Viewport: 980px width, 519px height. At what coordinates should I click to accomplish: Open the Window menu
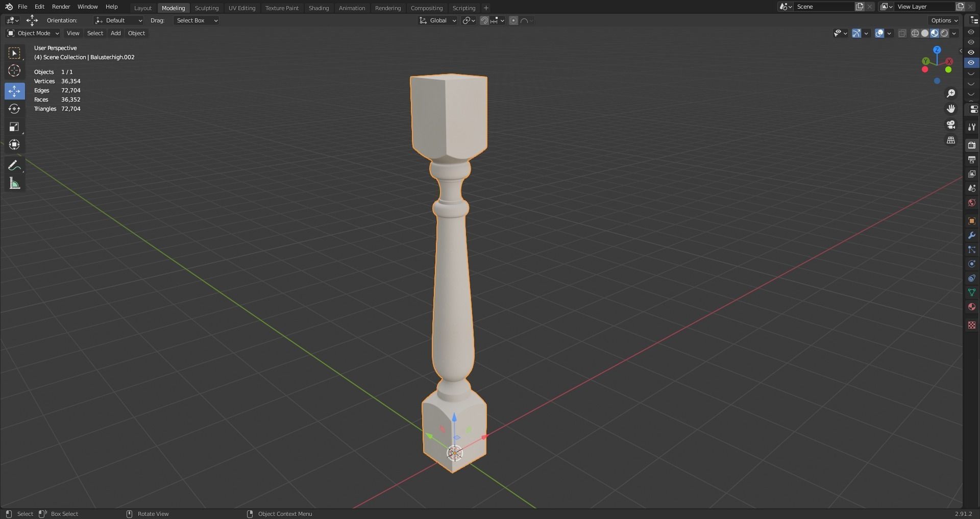click(87, 7)
